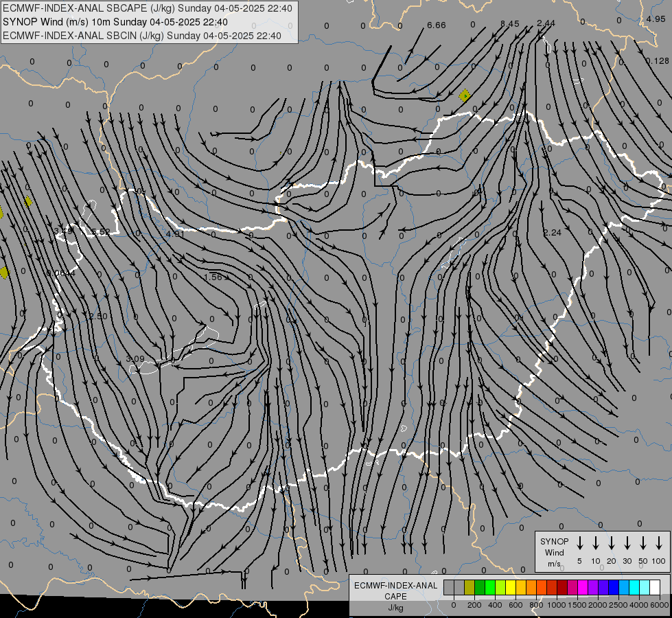Click the 4.95 CAPE value on map
672x618 pixels.
coord(656,19)
